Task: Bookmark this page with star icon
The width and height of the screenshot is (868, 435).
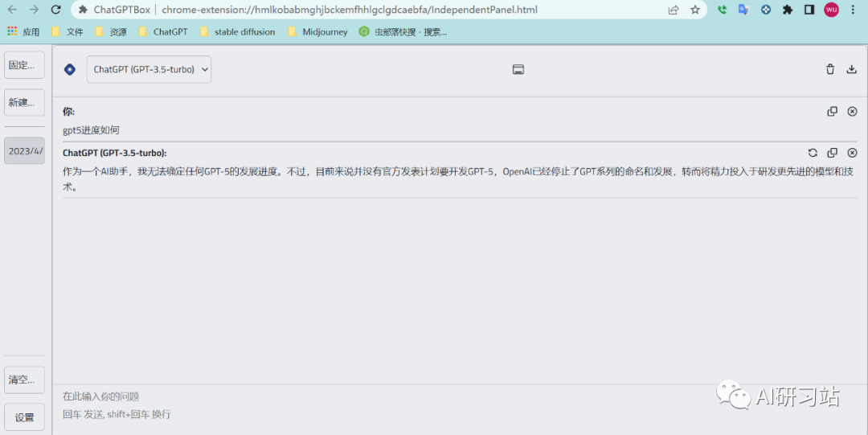Action: (x=695, y=10)
